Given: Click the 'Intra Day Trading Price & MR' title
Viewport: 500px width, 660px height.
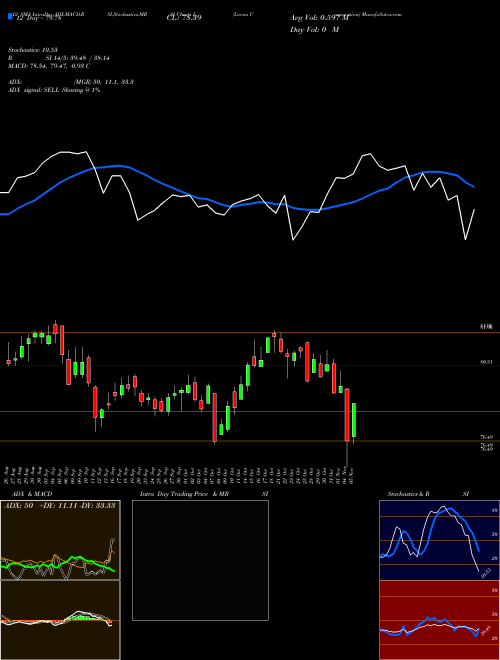Looking at the screenshot, I should [184, 494].
